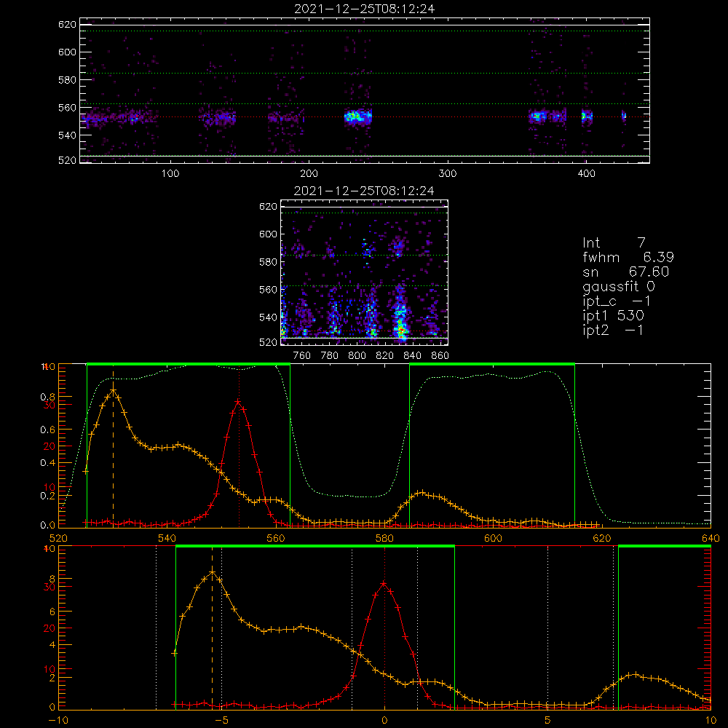The width and height of the screenshot is (728, 728).
Task: Click the red curve peak at 0 in bottom plot
Action: click(384, 583)
